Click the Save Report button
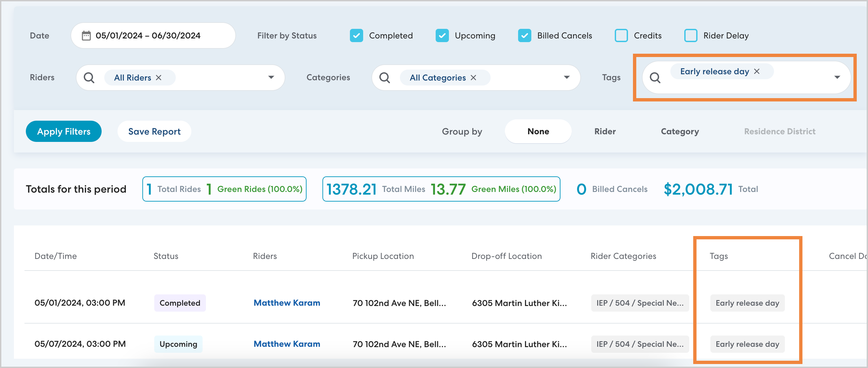Image resolution: width=868 pixels, height=368 pixels. point(154,131)
